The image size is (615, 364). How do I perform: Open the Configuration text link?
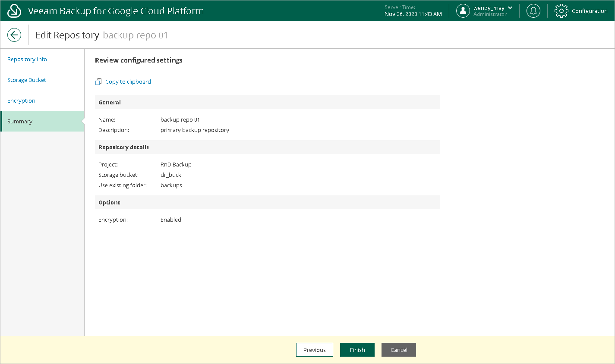[x=590, y=11]
